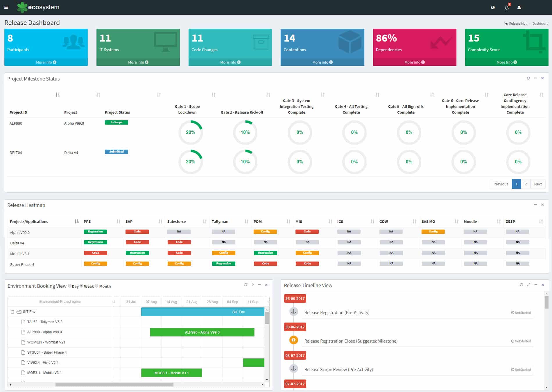Open the notifications bell

click(507, 8)
